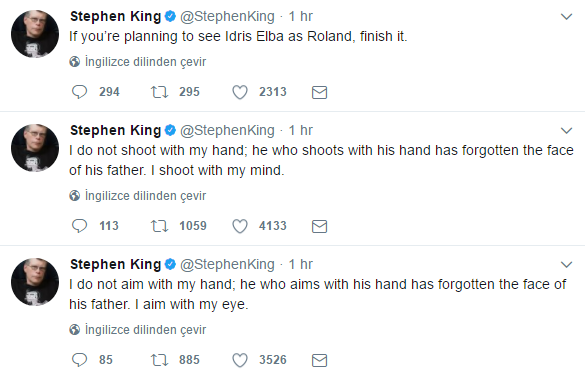Viewport: 585px width, 379px height.
Task: Reply to the 'aim with my eye' tweet
Action: coord(79,360)
